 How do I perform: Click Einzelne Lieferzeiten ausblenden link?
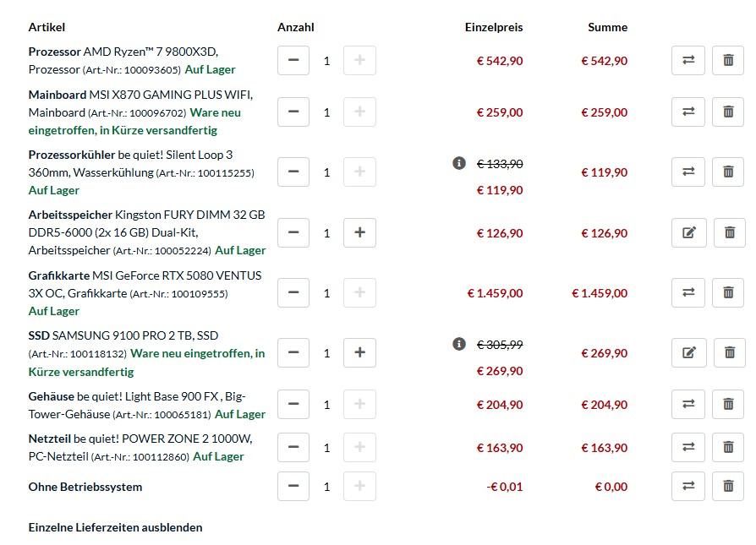pos(115,527)
